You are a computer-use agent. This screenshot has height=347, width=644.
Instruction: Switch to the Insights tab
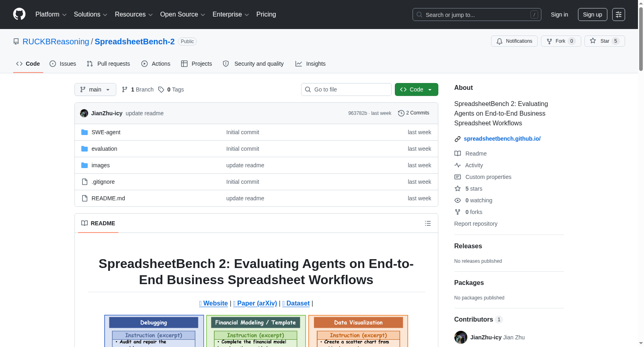pos(310,64)
